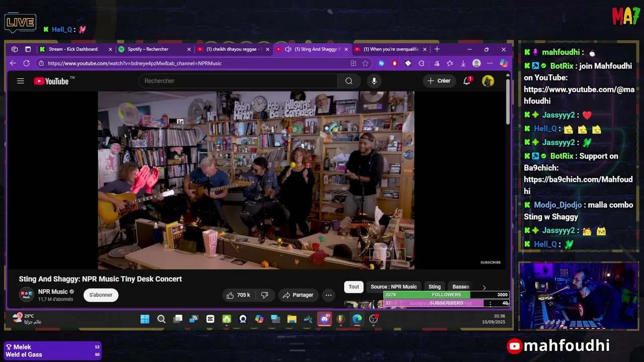View site information via the lock icon
Viewport: 644px width, 362px height.
tap(41, 63)
